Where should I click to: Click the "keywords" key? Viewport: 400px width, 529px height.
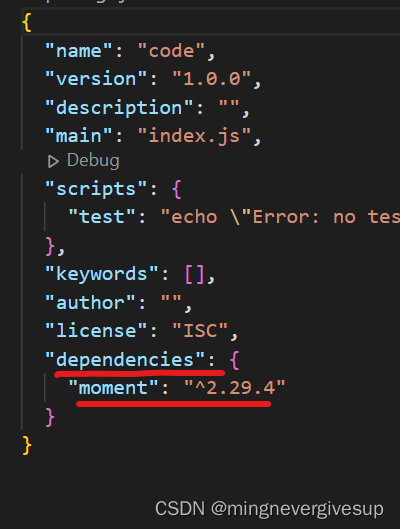(x=102, y=274)
